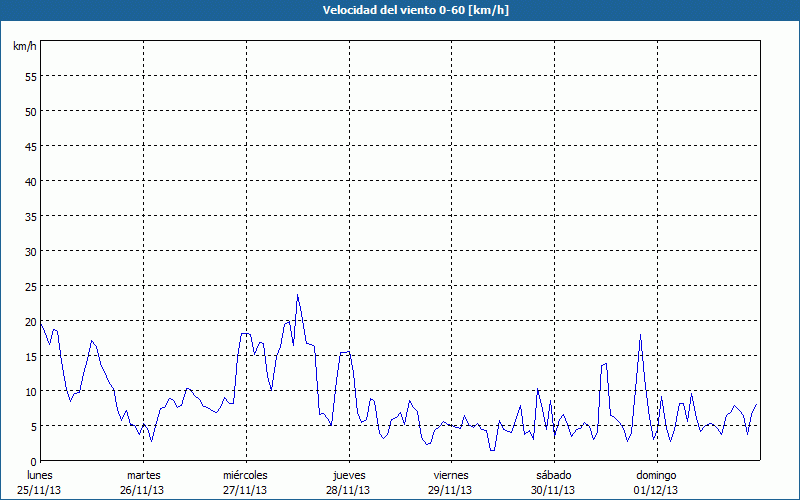This screenshot has height=500, width=800.
Task: Click the tall wind spike above the domingo label
Action: 640,336
